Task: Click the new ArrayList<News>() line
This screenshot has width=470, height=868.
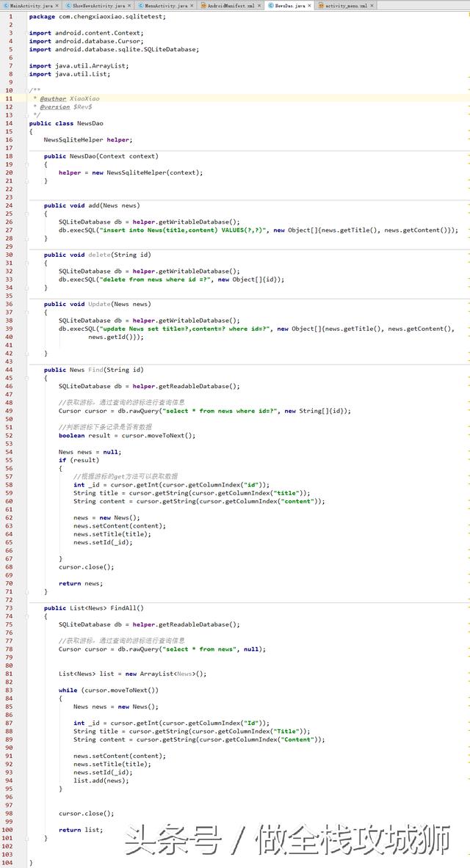Action: click(x=132, y=674)
